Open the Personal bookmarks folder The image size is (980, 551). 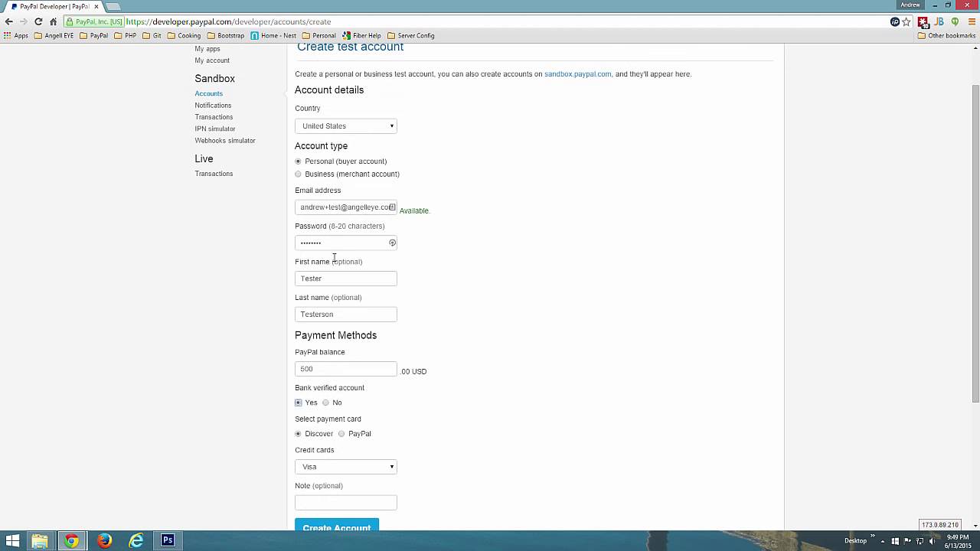[319, 35]
